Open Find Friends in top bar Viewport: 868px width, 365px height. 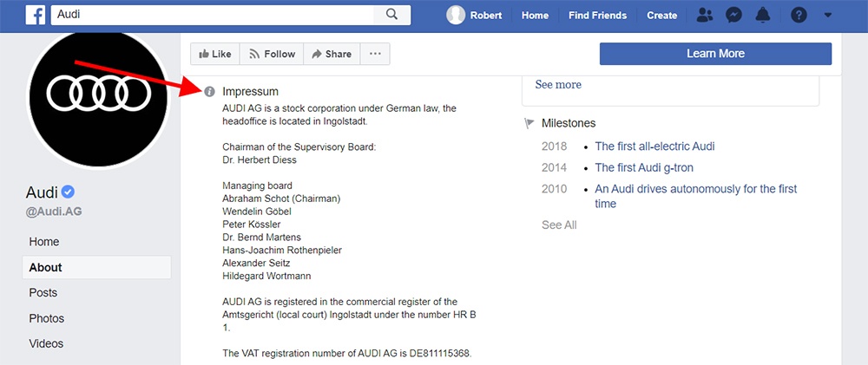pos(597,16)
